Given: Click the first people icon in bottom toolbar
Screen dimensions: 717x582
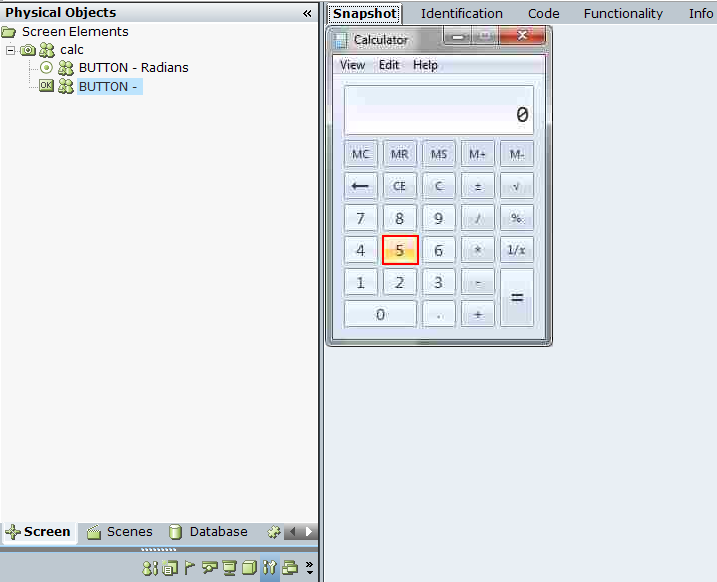Looking at the screenshot, I should coord(149,568).
